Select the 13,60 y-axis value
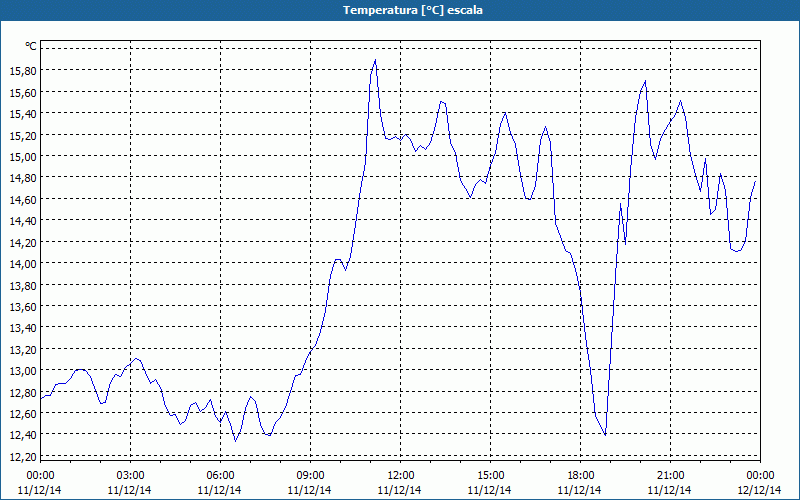Screen dimensions: 800x500 click(x=23, y=307)
